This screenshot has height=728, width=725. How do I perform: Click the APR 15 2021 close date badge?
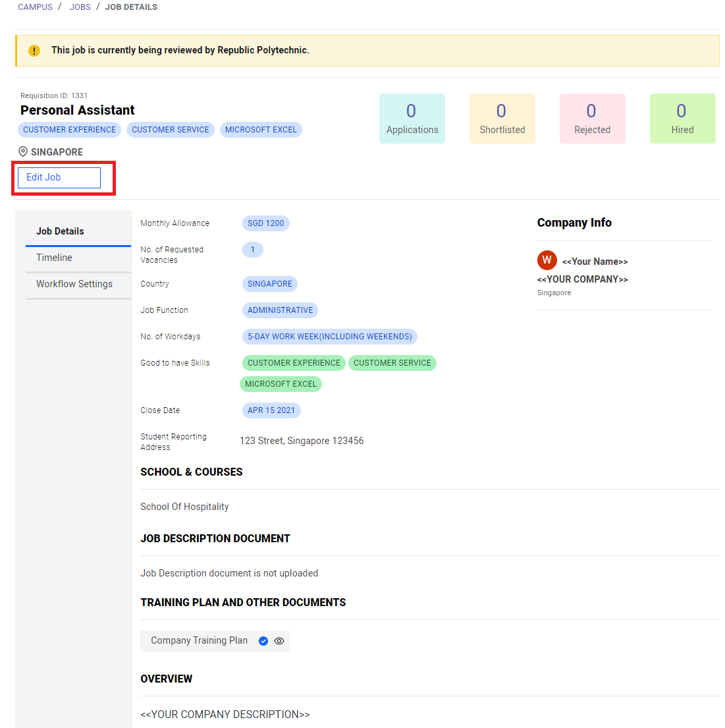pos(271,410)
